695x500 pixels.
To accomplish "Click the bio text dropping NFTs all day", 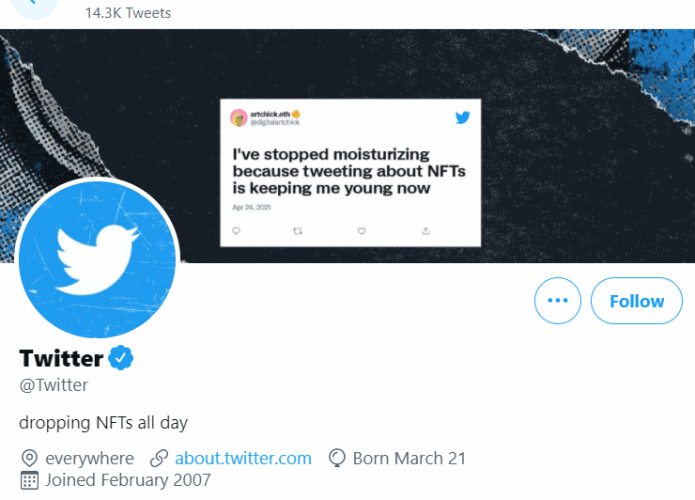I will tap(103, 422).
